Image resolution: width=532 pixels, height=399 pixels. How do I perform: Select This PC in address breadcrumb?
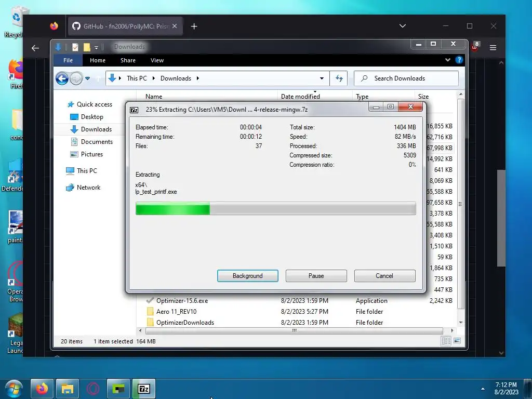pos(137,78)
